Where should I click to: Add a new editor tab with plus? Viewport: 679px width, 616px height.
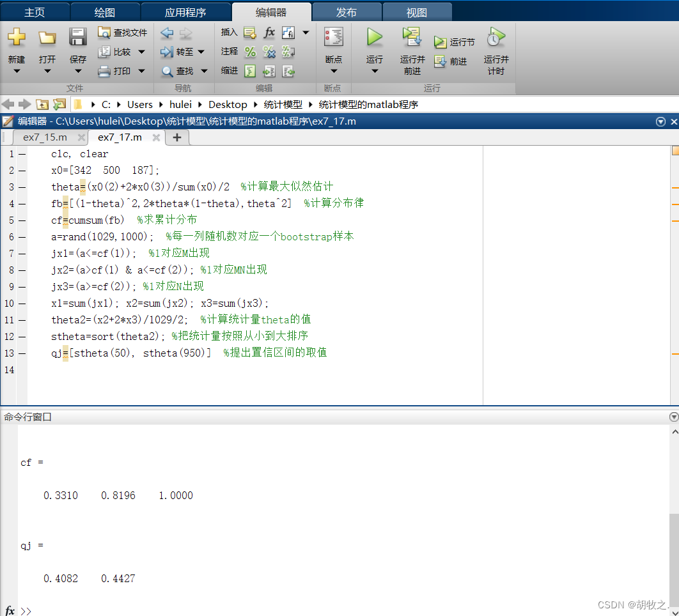coord(177,137)
